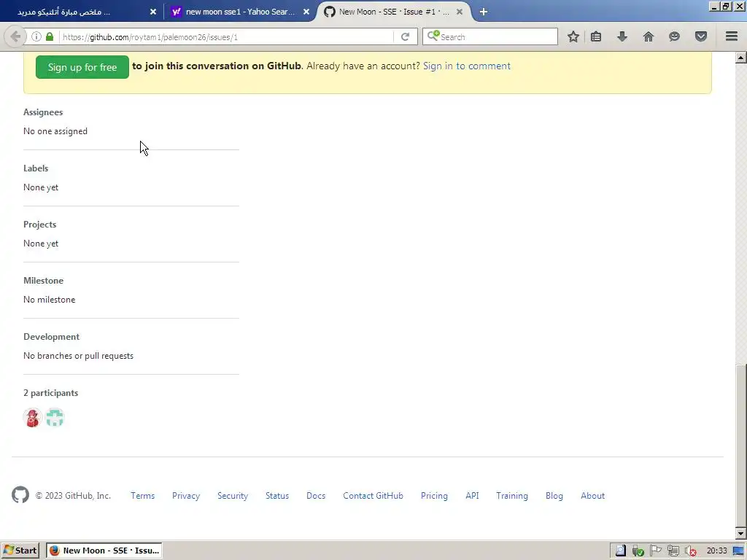The height and width of the screenshot is (560, 747).
Task: Click the Labels heading
Action: pyautogui.click(x=36, y=168)
